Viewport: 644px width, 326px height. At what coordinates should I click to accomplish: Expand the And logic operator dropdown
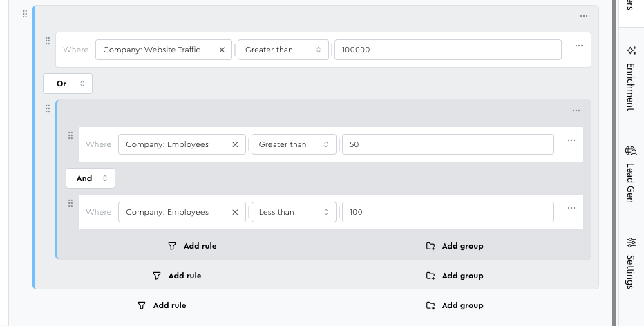[91, 178]
